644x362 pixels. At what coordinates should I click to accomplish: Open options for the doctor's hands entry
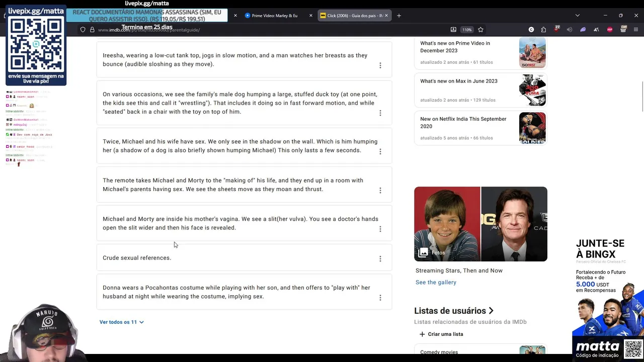tap(380, 229)
